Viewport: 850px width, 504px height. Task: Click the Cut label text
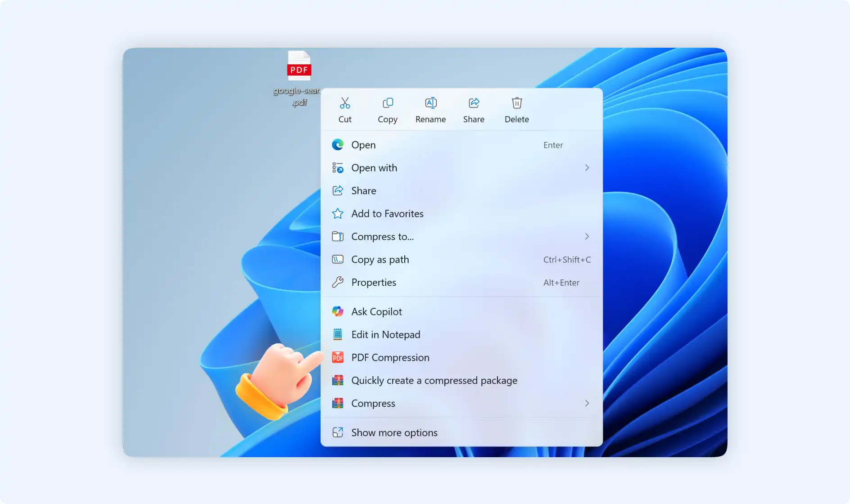pyautogui.click(x=345, y=119)
